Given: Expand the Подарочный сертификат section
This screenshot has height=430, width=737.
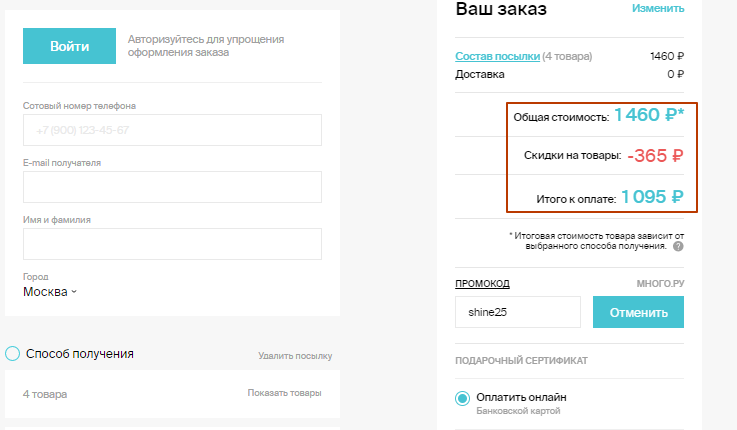Looking at the screenshot, I should click(x=520, y=360).
